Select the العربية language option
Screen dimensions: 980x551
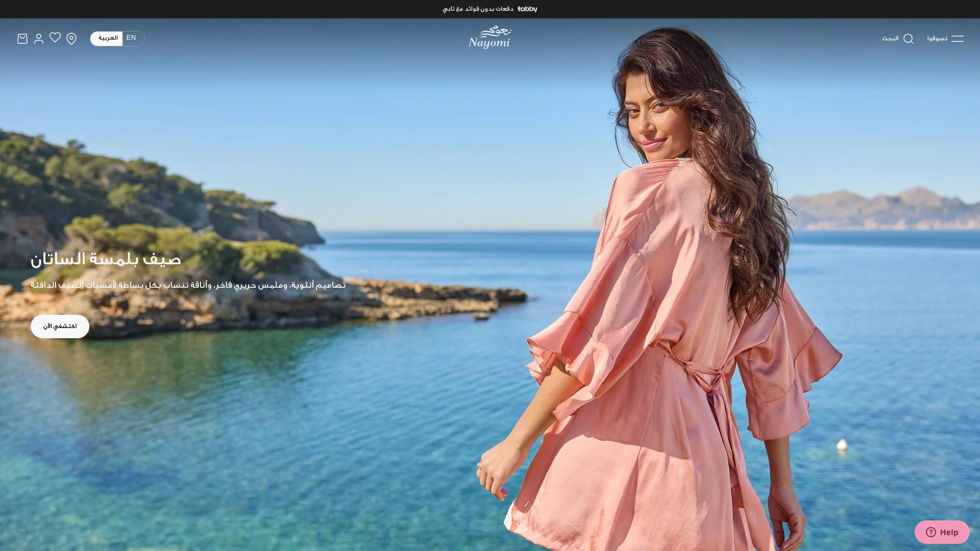108,38
